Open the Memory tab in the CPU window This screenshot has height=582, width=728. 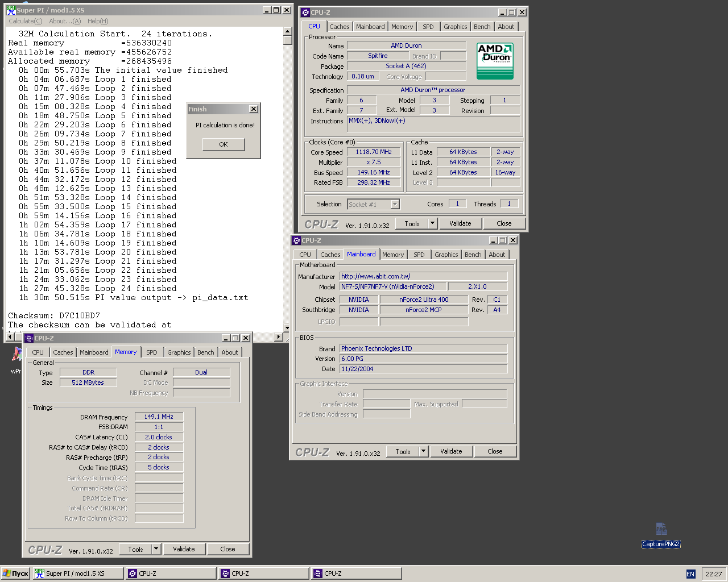pos(402,27)
